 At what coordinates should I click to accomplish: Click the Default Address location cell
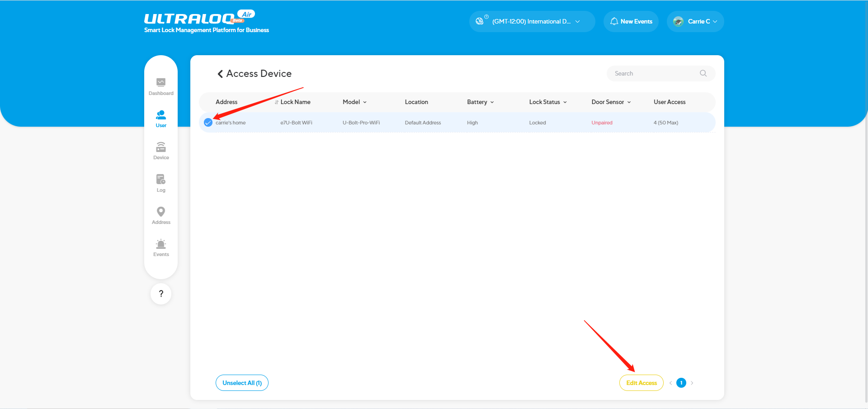tap(423, 123)
